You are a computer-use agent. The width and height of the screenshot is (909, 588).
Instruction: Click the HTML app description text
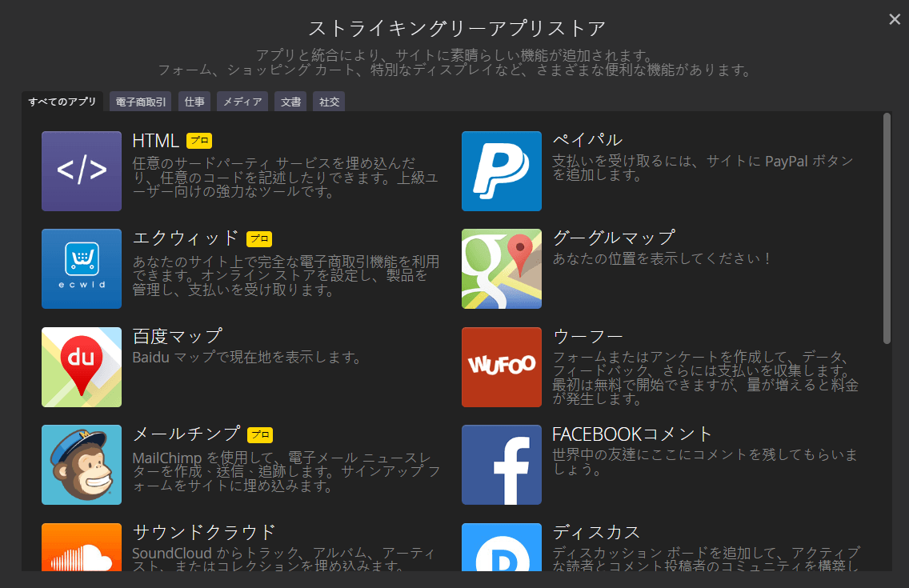(x=285, y=178)
